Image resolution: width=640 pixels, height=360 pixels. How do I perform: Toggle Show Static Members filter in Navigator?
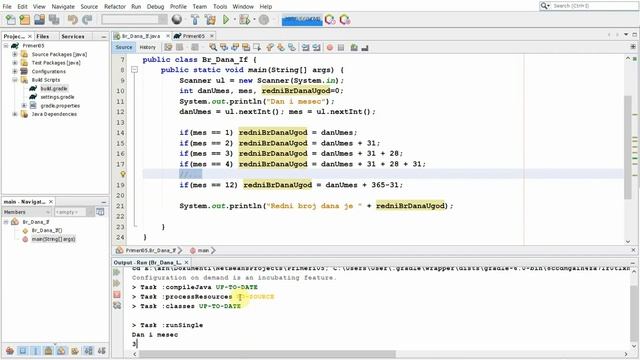coord(36,350)
